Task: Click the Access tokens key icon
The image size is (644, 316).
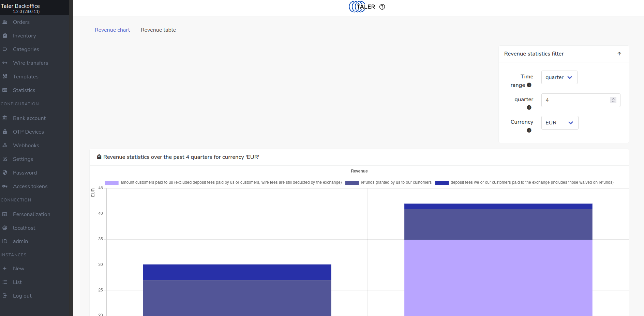Action: tap(5, 186)
